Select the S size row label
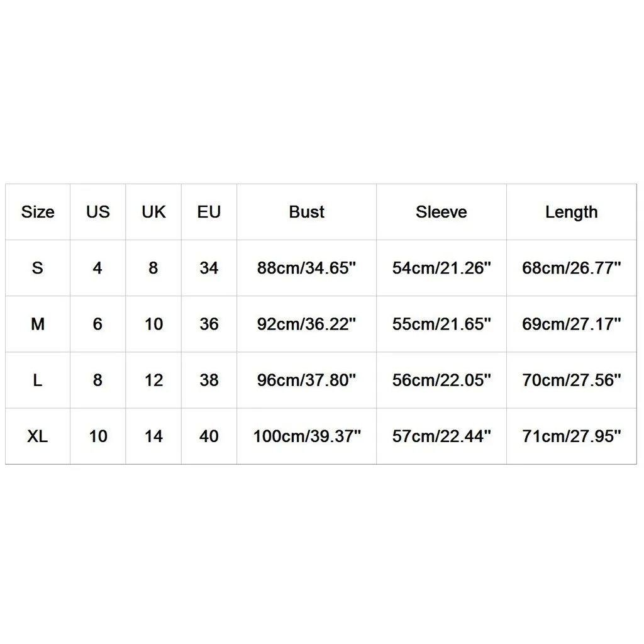This screenshot has height=644, width=644. tap(37, 268)
